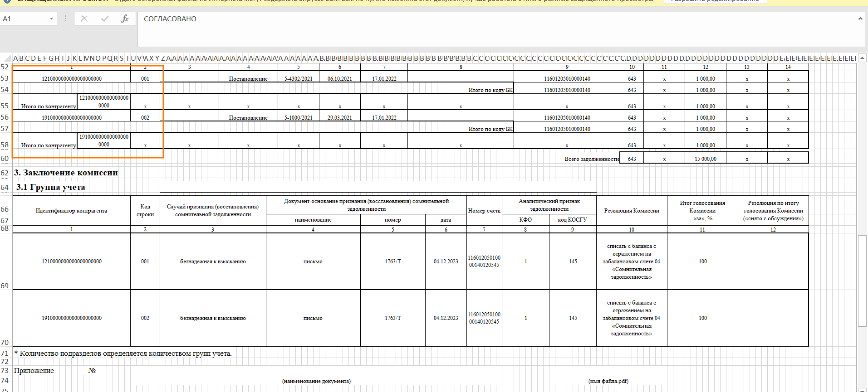Image resolution: width=868 pixels, height=392 pixels.
Task: Click 17.01.2022 in row 53
Action: (384, 79)
